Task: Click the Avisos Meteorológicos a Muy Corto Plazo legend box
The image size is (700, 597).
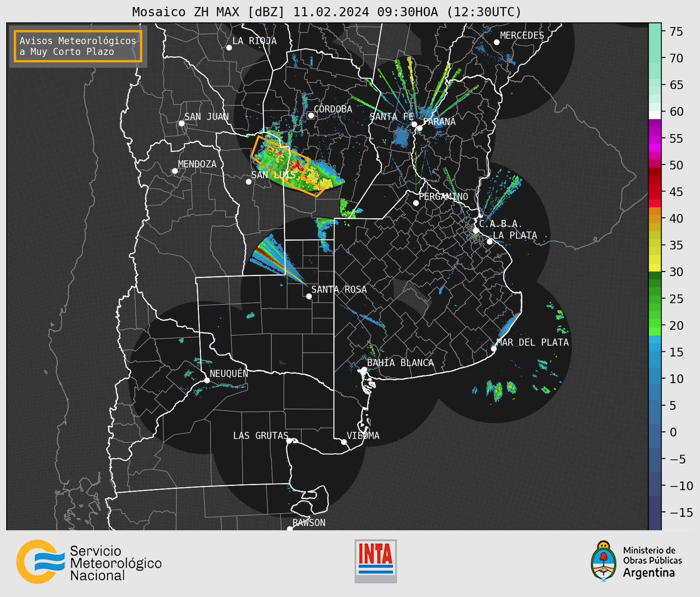Action: (78, 46)
